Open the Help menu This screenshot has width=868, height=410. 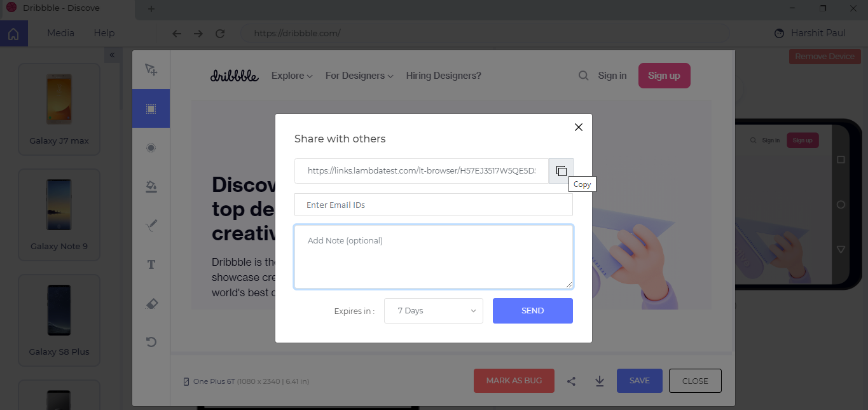tap(104, 33)
